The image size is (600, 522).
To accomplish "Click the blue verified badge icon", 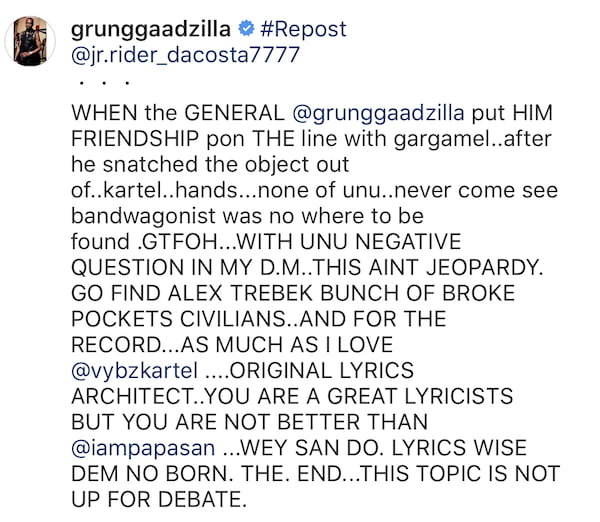I will (x=246, y=29).
